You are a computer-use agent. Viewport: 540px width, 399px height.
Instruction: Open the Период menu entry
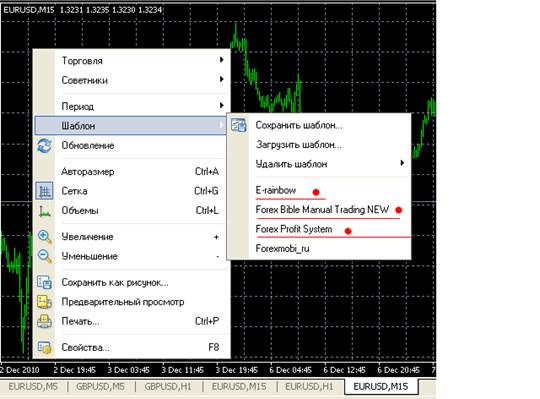(132, 106)
